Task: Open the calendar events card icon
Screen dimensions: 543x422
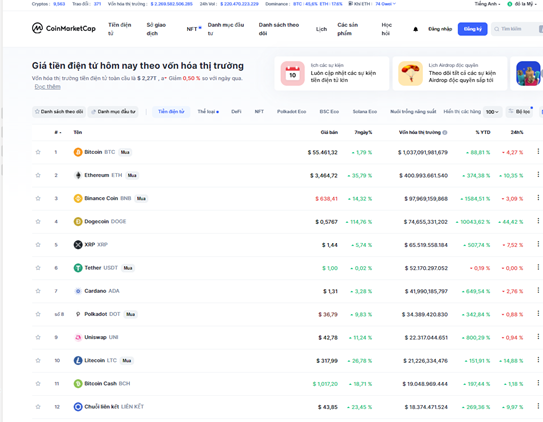Action: [x=293, y=73]
